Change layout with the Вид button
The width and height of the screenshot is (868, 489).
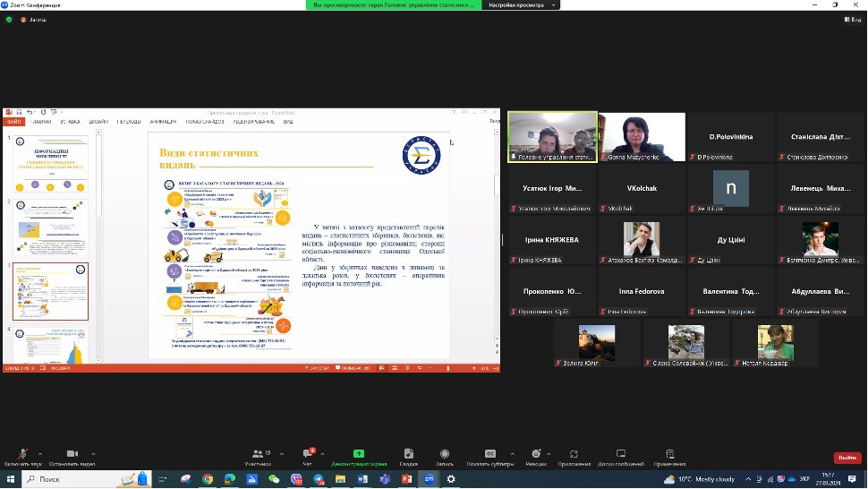click(854, 19)
